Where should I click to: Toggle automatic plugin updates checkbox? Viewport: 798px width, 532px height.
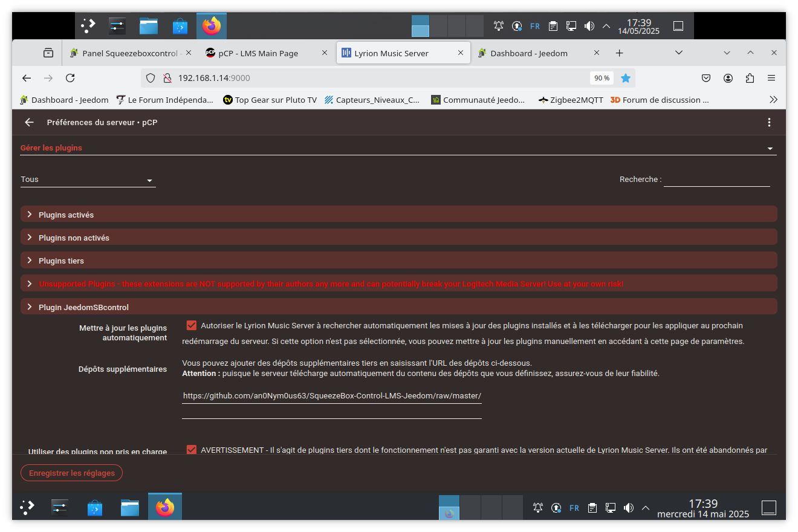(192, 325)
